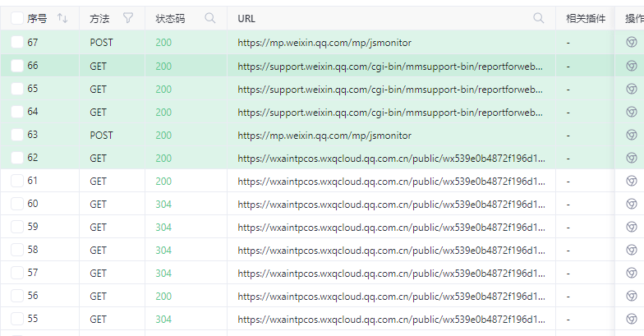Select the checkbox of row 62

pos(17,158)
